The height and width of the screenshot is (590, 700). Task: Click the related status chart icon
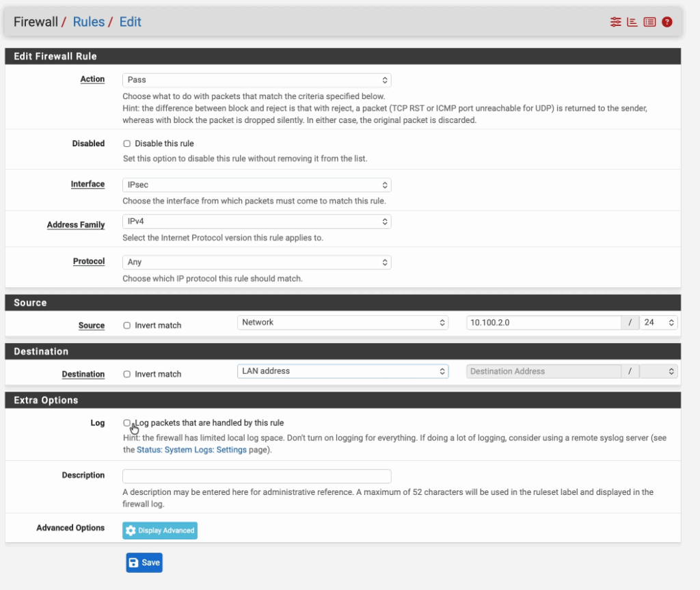click(632, 22)
